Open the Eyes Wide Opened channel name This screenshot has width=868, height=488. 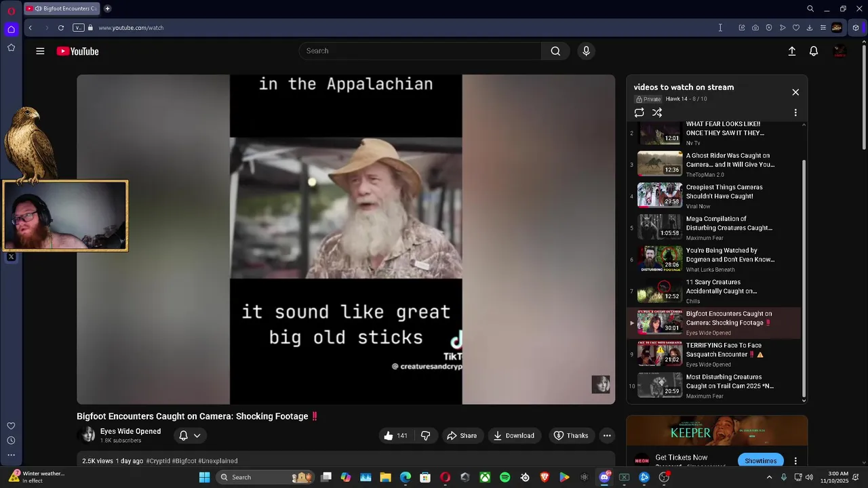(x=130, y=431)
